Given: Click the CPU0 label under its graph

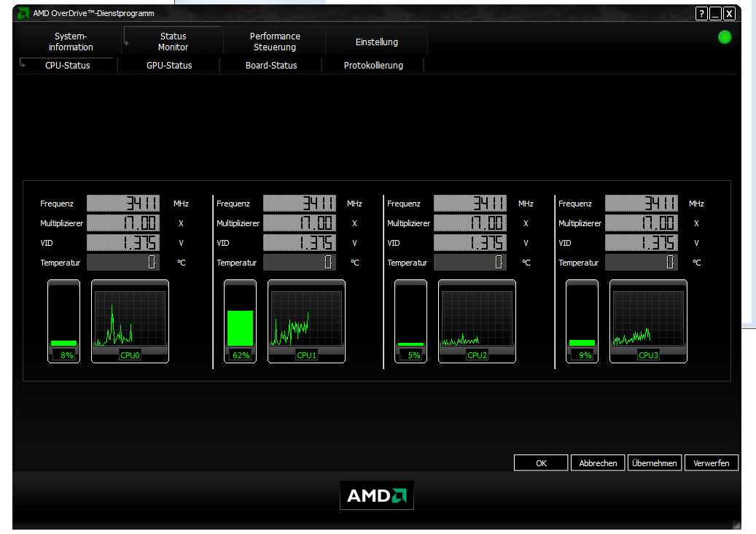Looking at the screenshot, I should 130,355.
